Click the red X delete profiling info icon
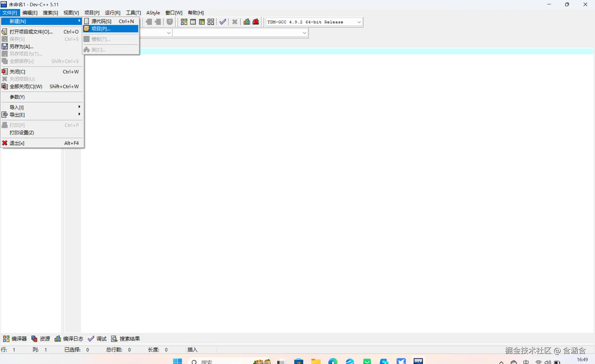Viewport: 595px width, 364px height. click(256, 22)
